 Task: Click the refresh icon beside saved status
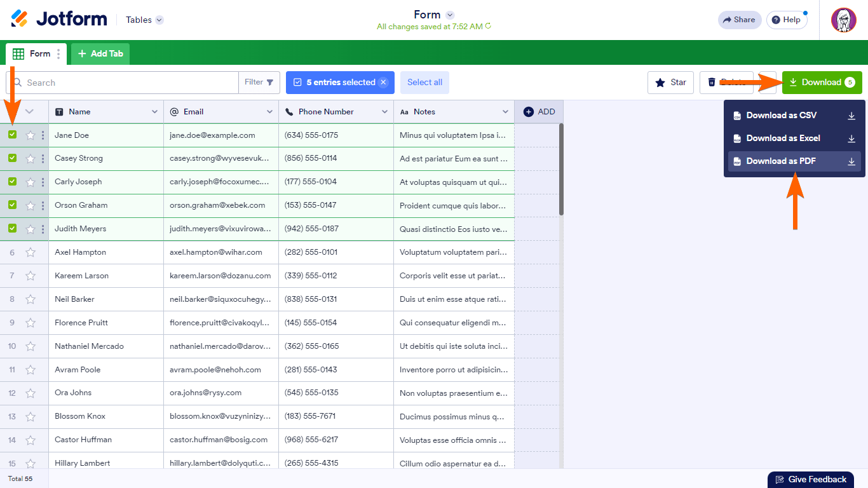[x=488, y=27]
